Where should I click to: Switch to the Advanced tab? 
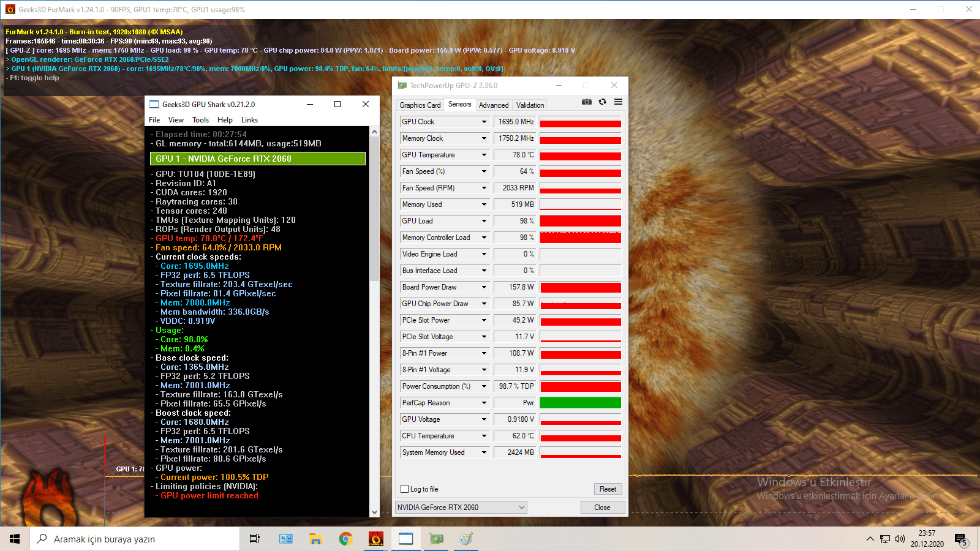494,105
